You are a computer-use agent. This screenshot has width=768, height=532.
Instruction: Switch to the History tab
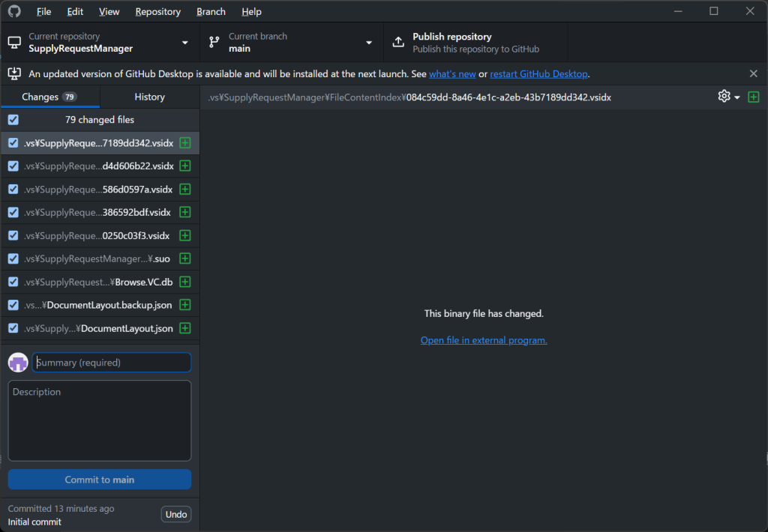(149, 97)
